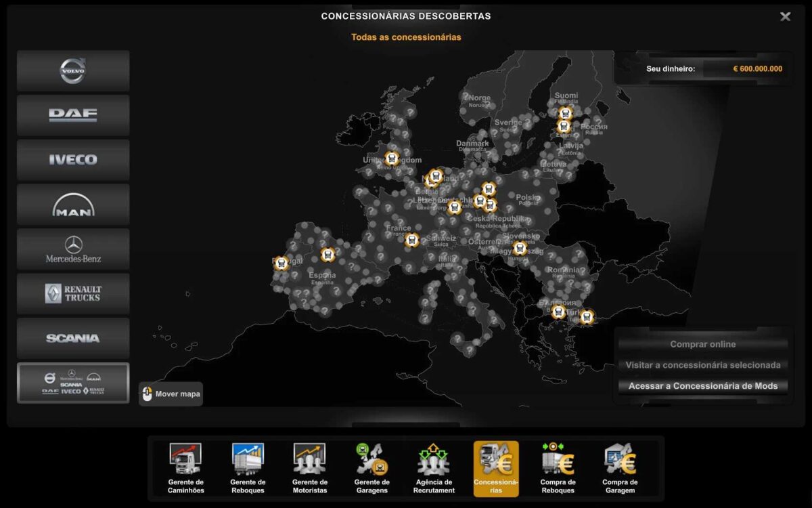812x508 pixels.
Task: Click the Comprar online button
Action: [702, 344]
